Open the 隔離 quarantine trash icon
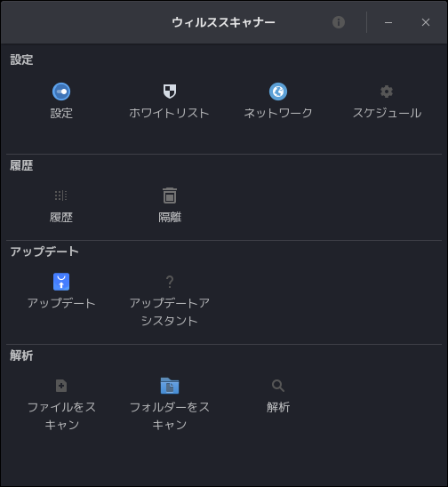 [170, 196]
